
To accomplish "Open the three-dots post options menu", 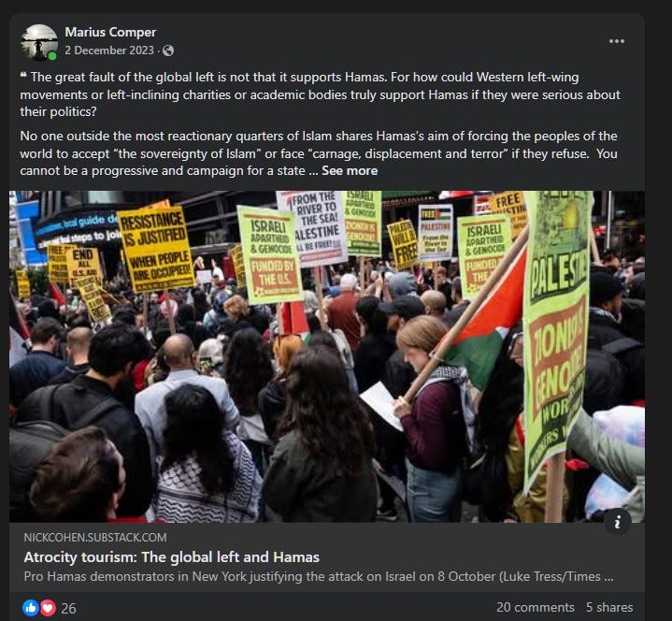I will point(616,41).
